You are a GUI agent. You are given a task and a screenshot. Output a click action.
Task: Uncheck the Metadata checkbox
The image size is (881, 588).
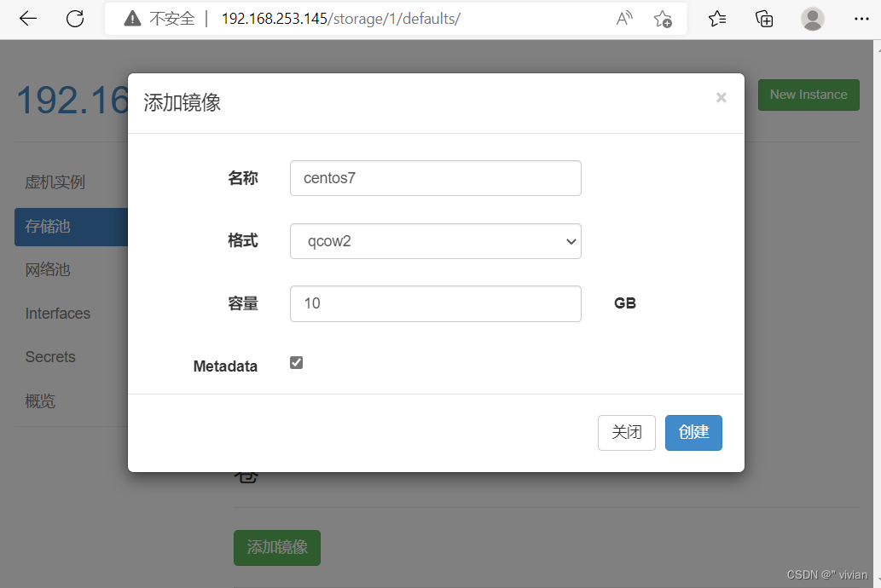296,361
